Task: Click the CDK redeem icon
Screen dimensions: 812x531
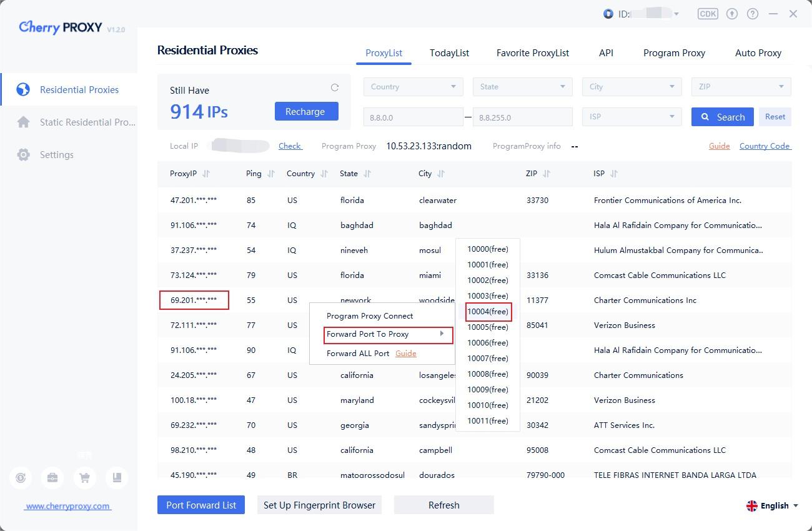Action: 707,14
